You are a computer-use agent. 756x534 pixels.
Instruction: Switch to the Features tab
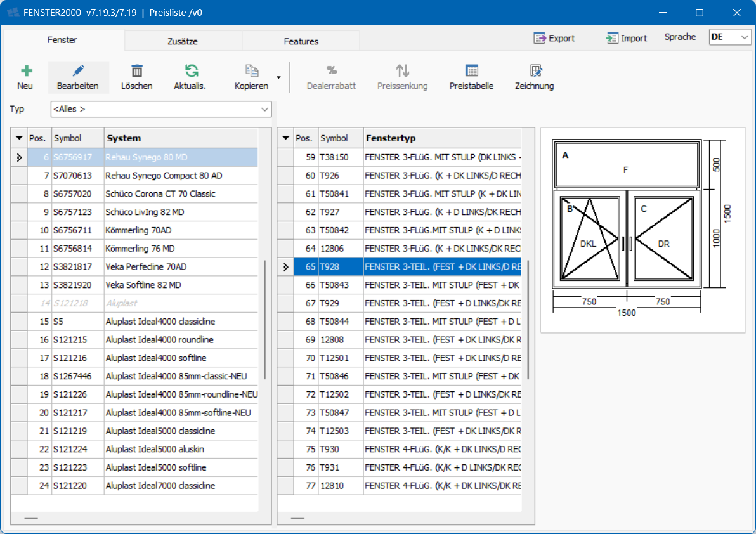[301, 41]
